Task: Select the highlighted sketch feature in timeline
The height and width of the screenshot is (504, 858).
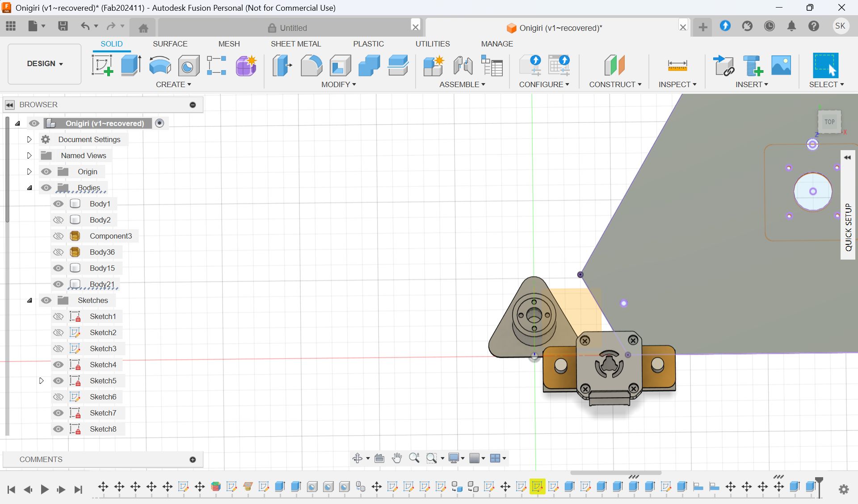Action: (537, 487)
